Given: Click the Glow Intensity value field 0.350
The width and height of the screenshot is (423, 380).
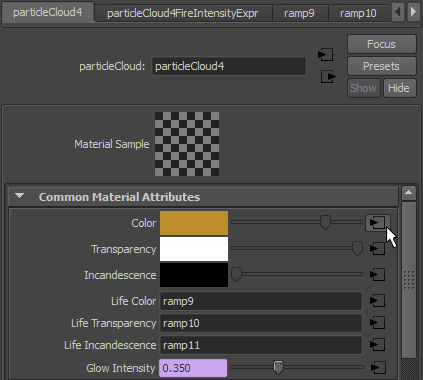Looking at the screenshot, I should pos(193,368).
